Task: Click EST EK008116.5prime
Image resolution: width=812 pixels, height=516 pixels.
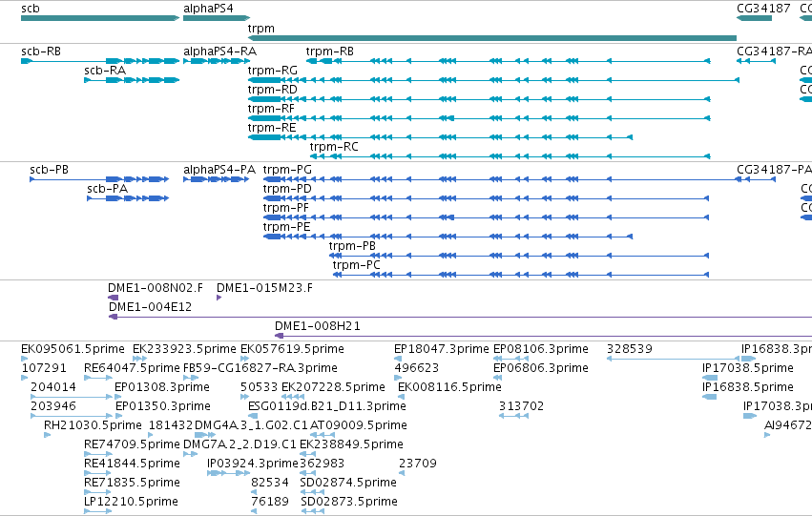Action: pyautogui.click(x=449, y=387)
